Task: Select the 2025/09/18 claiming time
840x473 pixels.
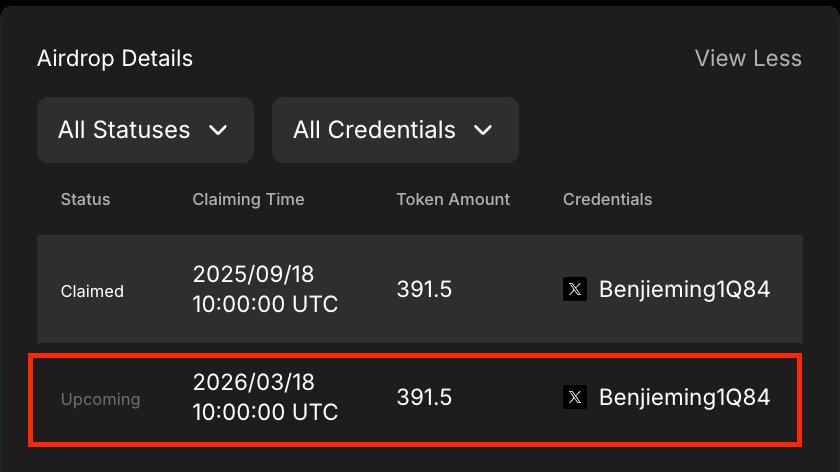Action: click(x=265, y=290)
